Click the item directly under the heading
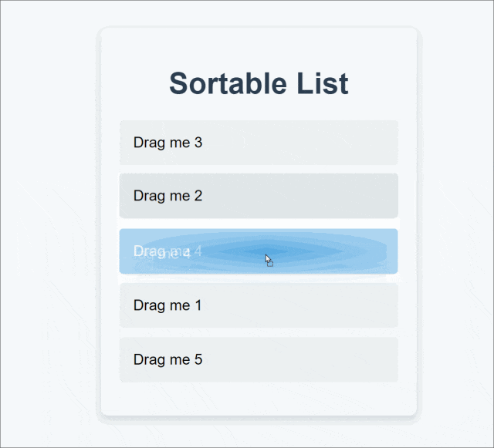494x448 pixels. pos(259,143)
